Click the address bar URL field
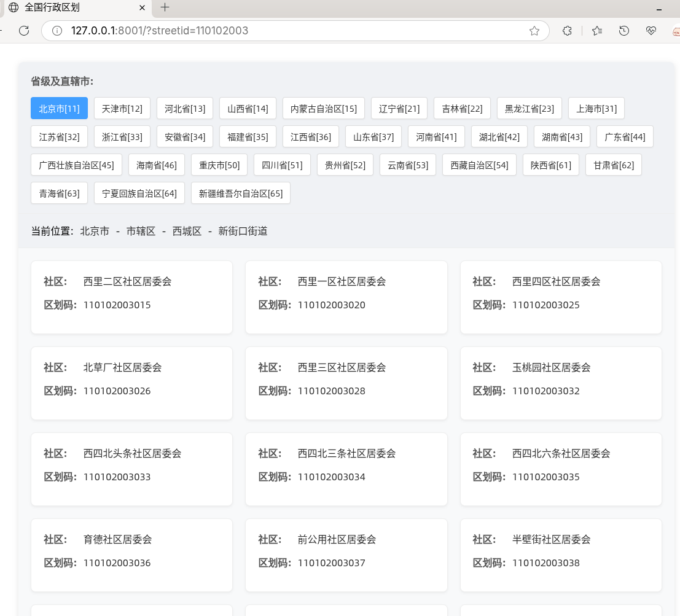The height and width of the screenshot is (616, 680). (x=295, y=31)
